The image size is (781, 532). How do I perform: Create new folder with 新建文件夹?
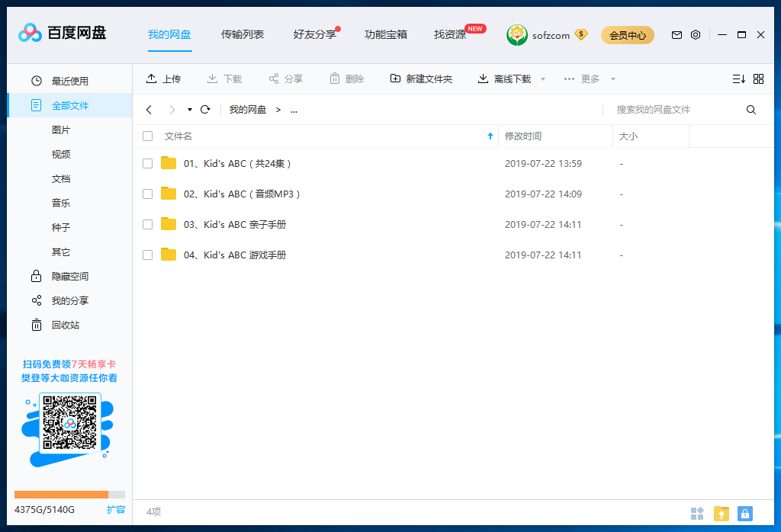[421, 79]
